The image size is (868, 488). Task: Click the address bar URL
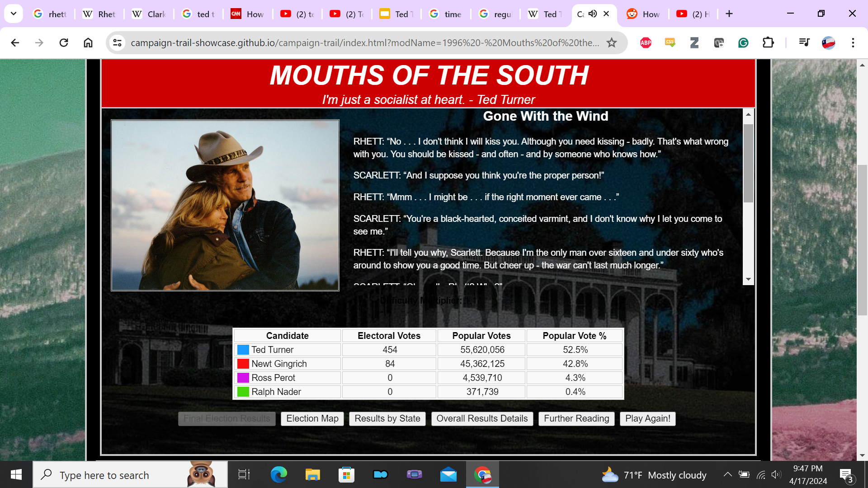click(365, 43)
